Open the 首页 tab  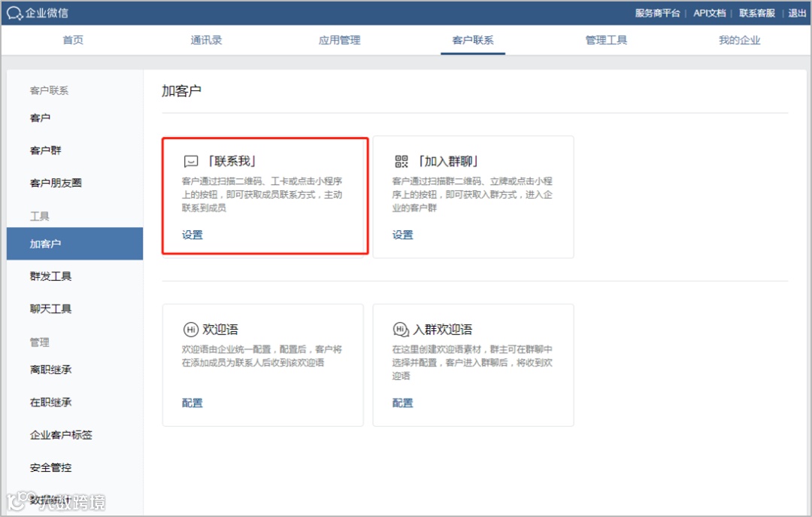pos(72,40)
